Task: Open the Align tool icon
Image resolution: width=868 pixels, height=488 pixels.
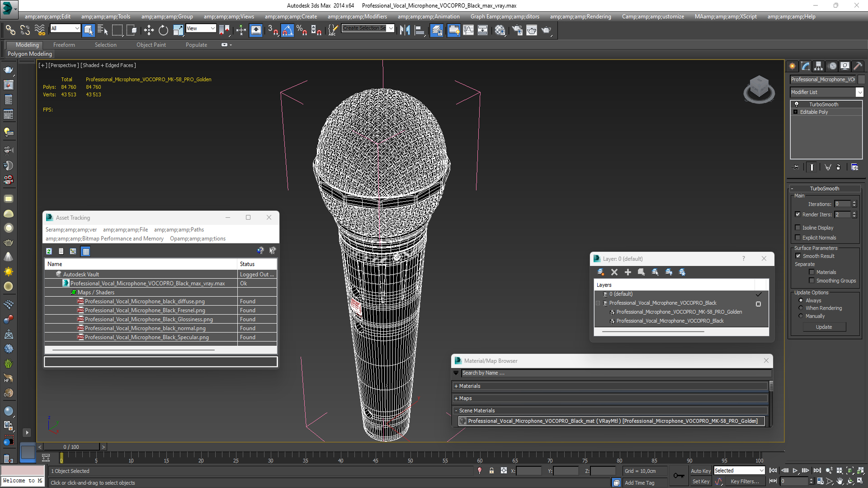Action: (x=420, y=30)
